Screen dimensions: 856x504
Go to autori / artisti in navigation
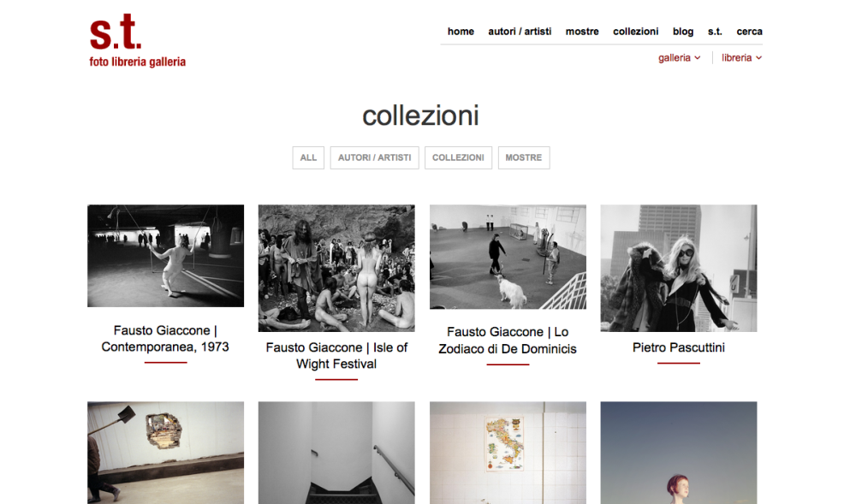coord(520,32)
